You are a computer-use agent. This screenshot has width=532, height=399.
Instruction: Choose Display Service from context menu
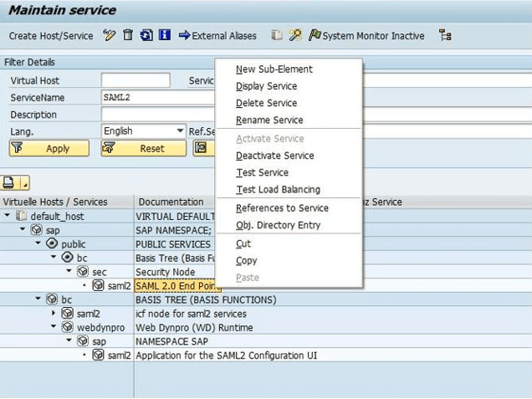pyautogui.click(x=266, y=86)
